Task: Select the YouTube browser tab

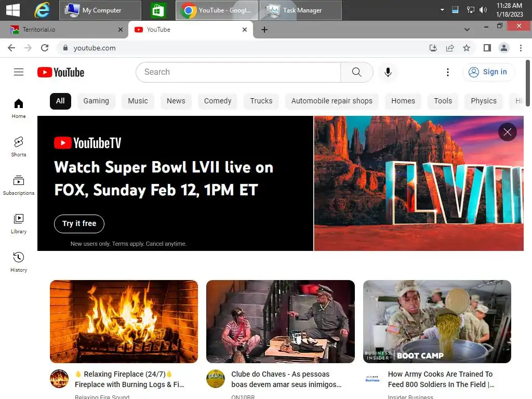Action: coord(190,30)
